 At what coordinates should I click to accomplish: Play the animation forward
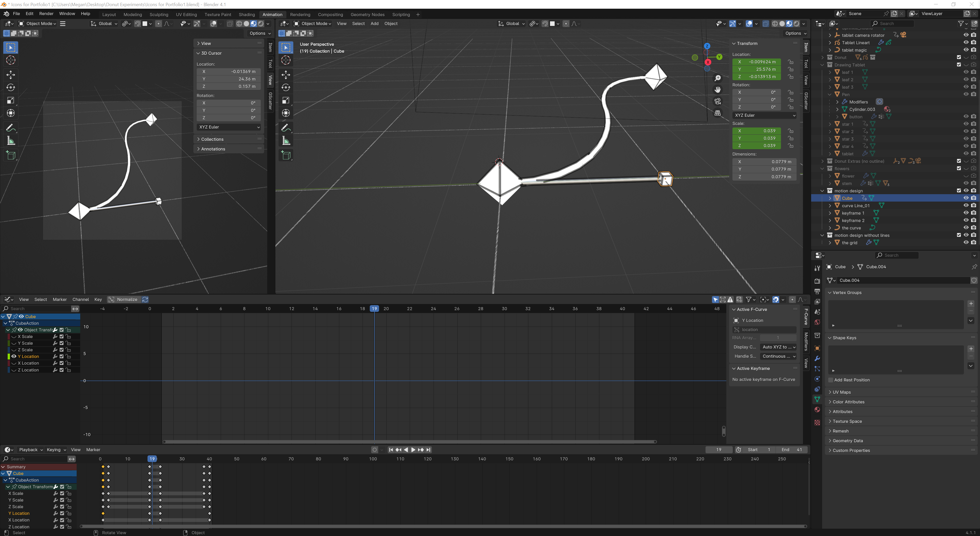[x=413, y=450]
